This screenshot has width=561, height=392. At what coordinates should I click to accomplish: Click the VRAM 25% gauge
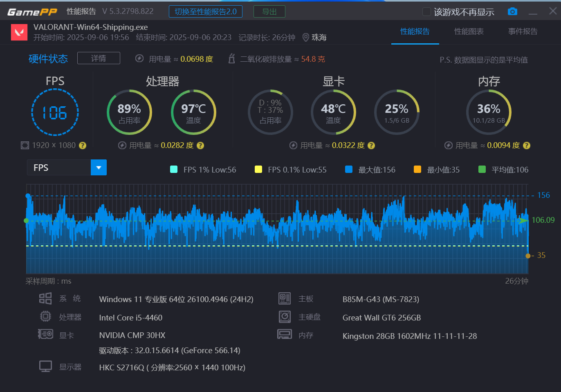(x=397, y=112)
